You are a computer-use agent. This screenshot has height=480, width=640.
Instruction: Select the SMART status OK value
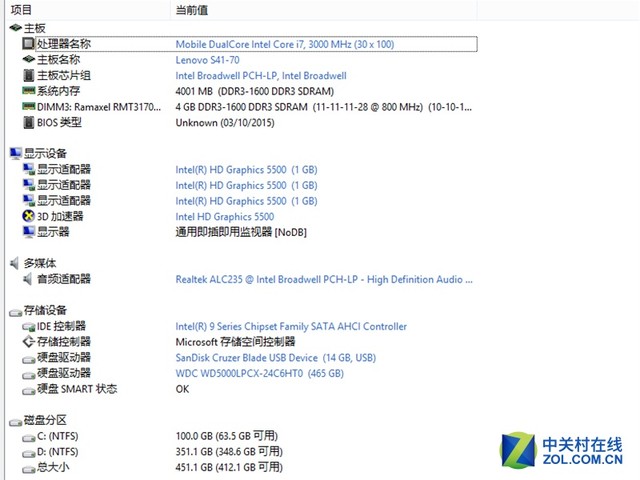[x=182, y=389]
